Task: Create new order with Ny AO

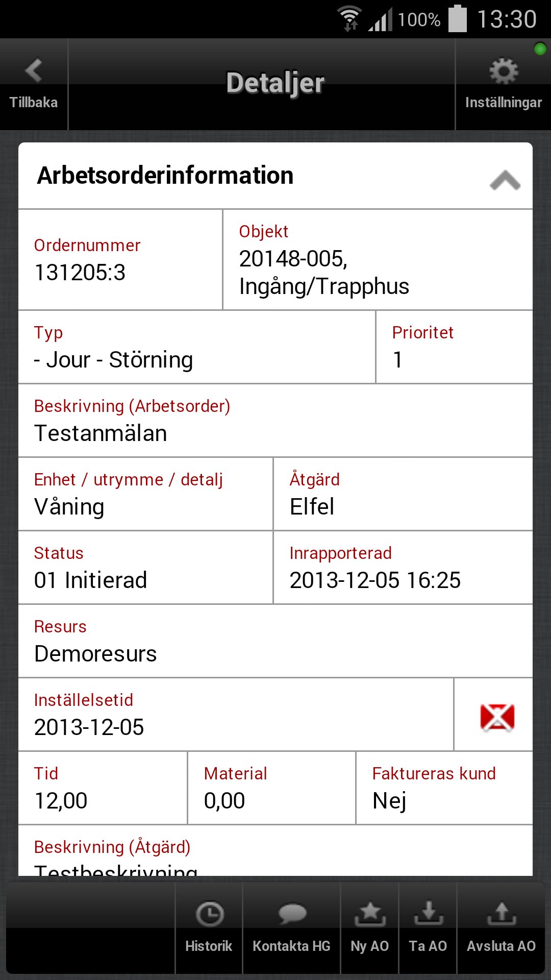Action: click(370, 914)
